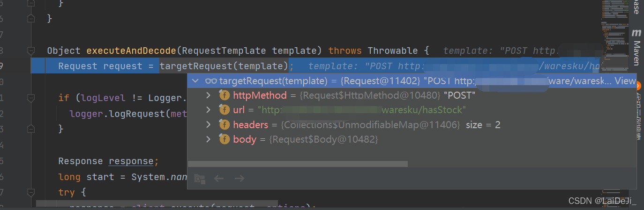
Task: Click the forward arrow in popup toolbar
Action: (x=240, y=178)
